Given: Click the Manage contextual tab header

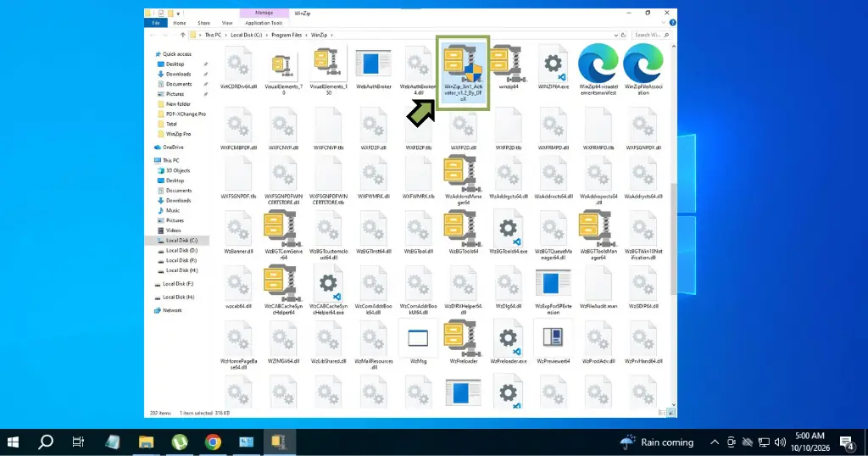Looking at the screenshot, I should [x=264, y=13].
